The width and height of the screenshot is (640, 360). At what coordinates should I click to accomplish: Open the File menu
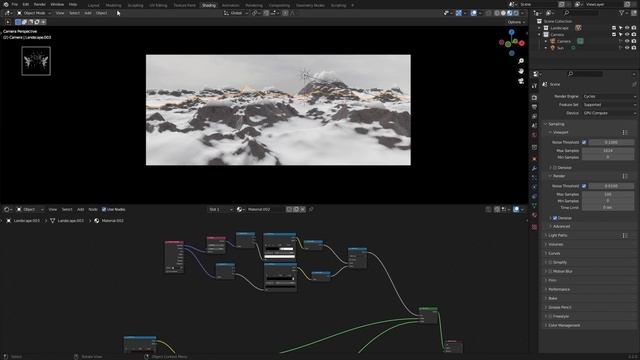pyautogui.click(x=15, y=4)
